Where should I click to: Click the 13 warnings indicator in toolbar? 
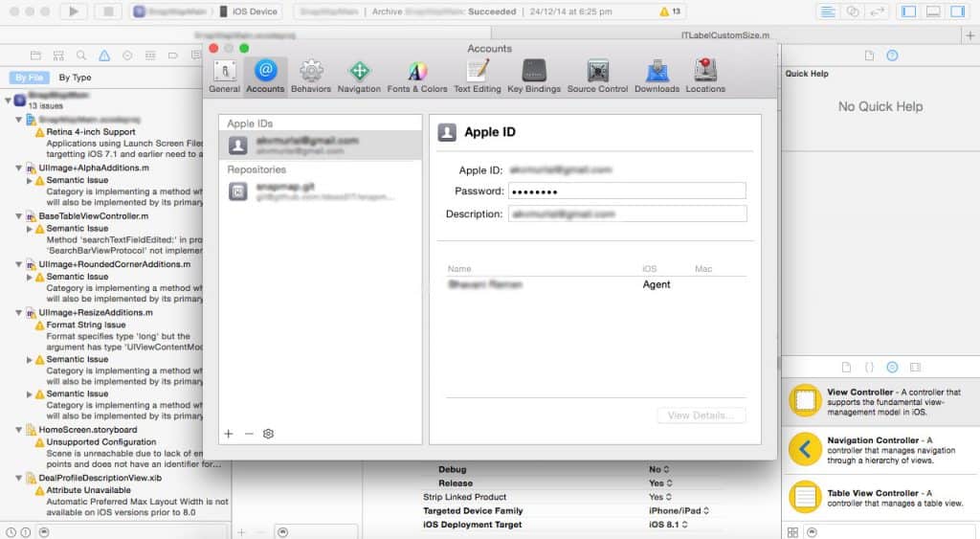(x=670, y=11)
